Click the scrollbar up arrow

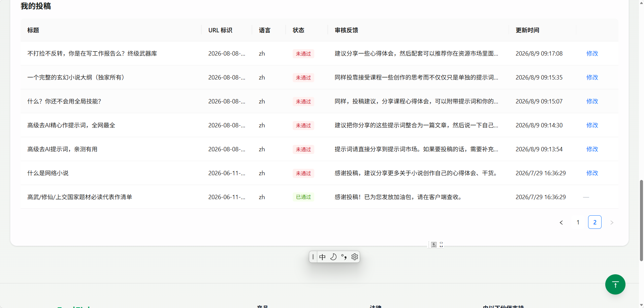pos(641,3)
